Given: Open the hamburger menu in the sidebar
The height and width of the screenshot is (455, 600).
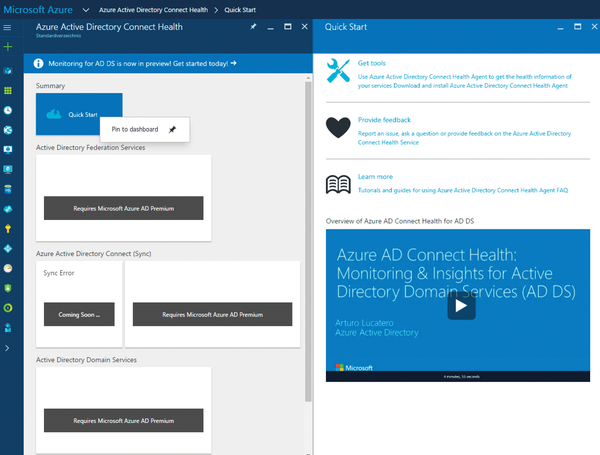Looking at the screenshot, I should click(7, 28).
